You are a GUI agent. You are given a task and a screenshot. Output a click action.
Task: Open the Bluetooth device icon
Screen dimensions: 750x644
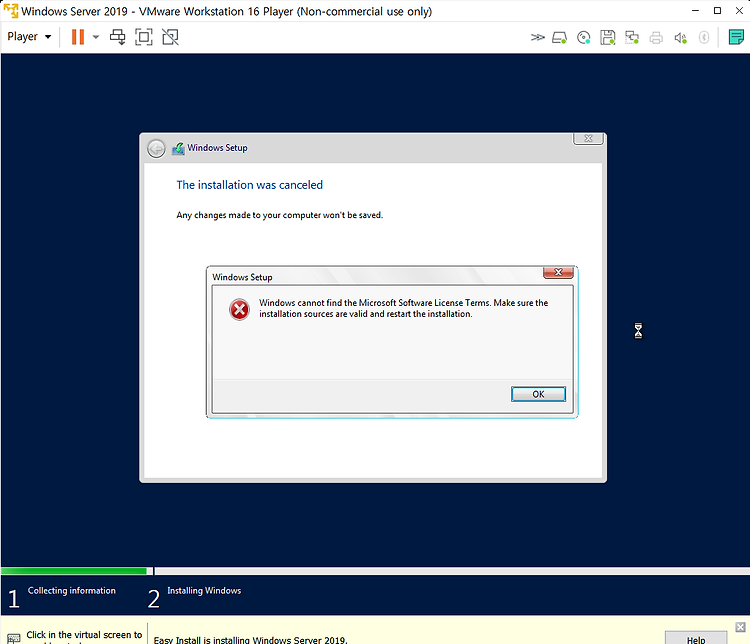click(704, 37)
